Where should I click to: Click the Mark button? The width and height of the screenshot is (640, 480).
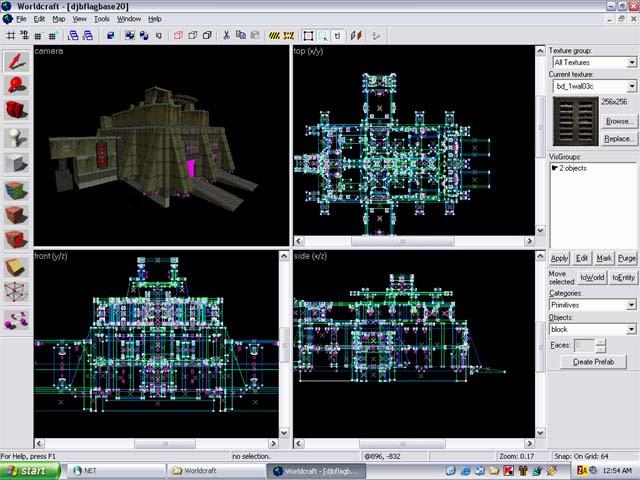(604, 258)
